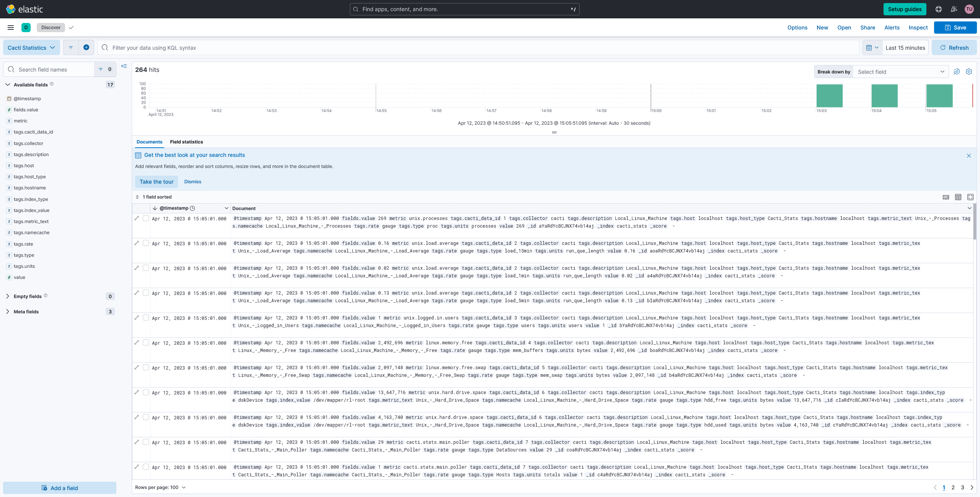Close the search results tour callout
The height and width of the screenshot is (497, 980).
969,156
